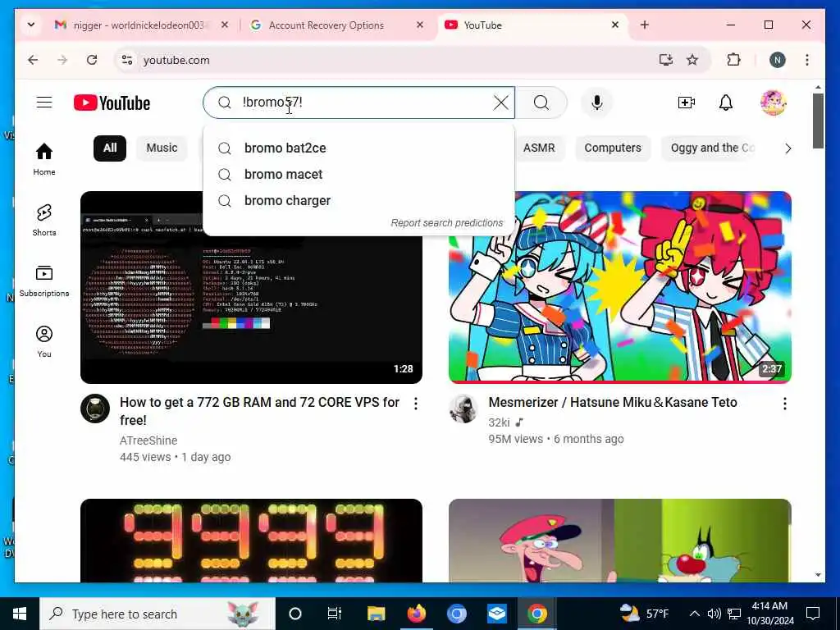Open Task View on the taskbar

[335, 614]
